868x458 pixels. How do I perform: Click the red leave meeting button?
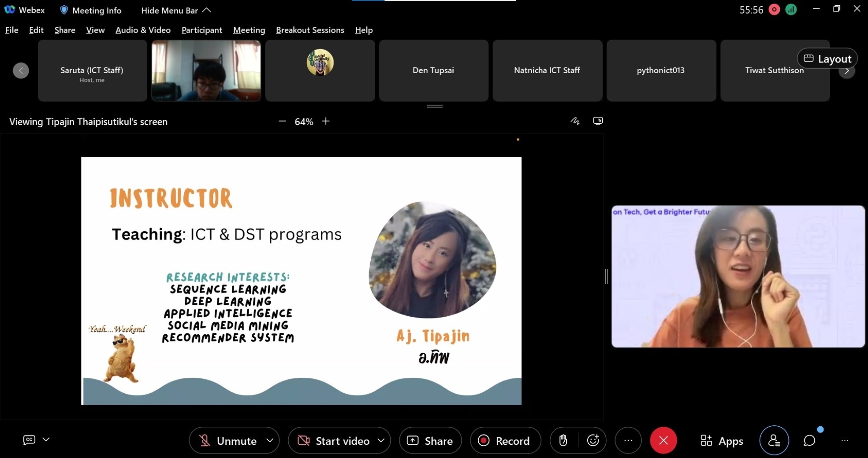point(663,440)
